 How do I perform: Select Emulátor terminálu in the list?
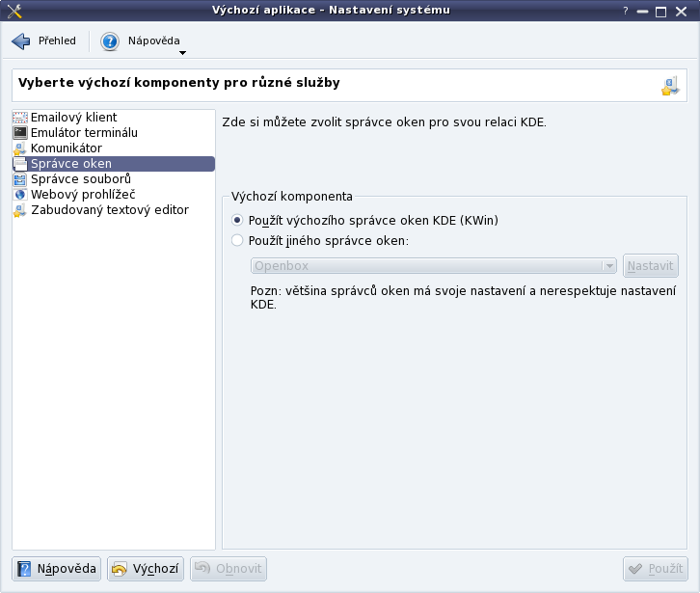114,133
